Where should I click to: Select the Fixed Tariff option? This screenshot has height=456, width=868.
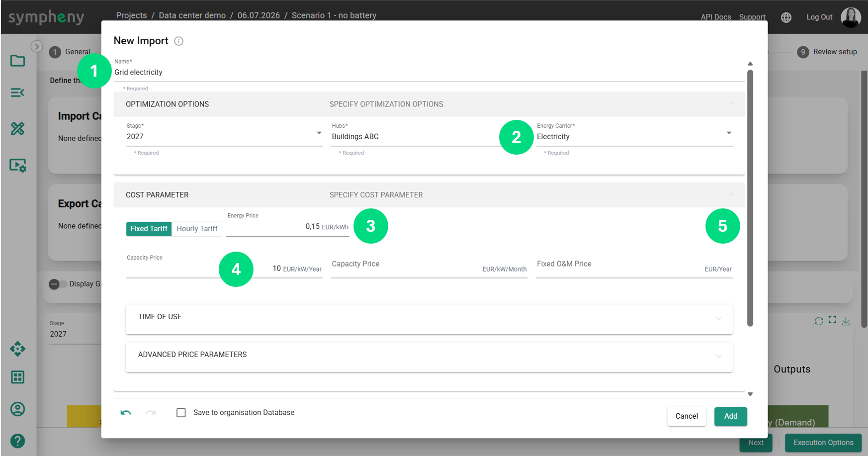pos(149,229)
